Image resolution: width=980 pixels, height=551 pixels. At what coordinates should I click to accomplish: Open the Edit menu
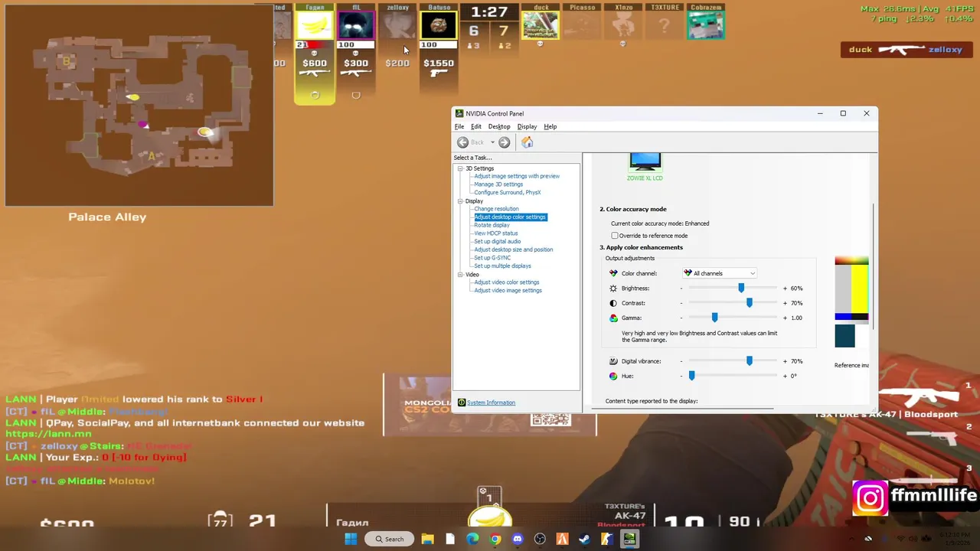point(476,126)
